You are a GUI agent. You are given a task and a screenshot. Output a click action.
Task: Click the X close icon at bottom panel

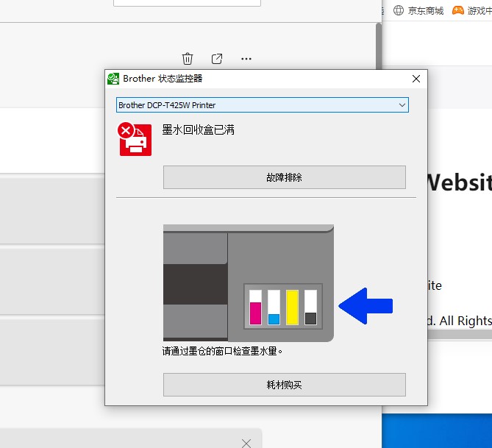click(246, 444)
